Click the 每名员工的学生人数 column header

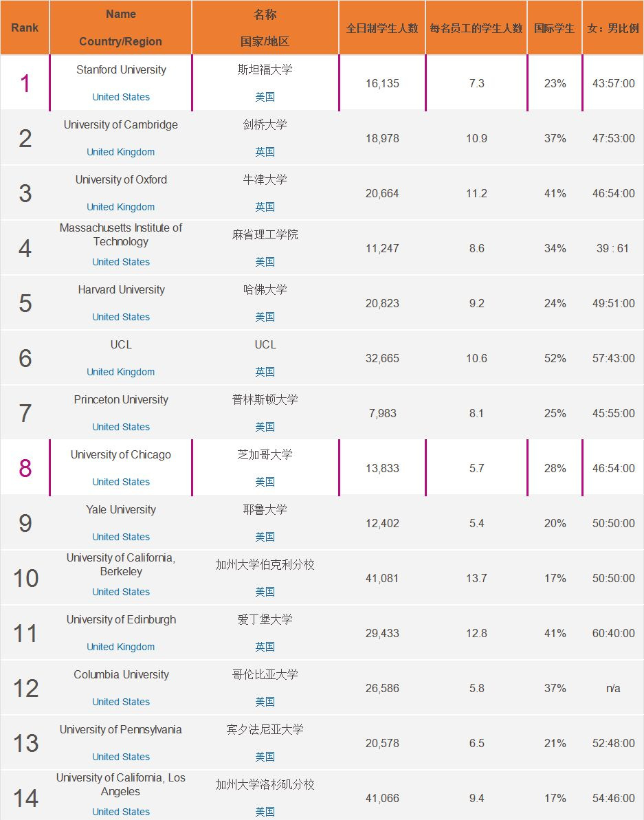(x=476, y=28)
